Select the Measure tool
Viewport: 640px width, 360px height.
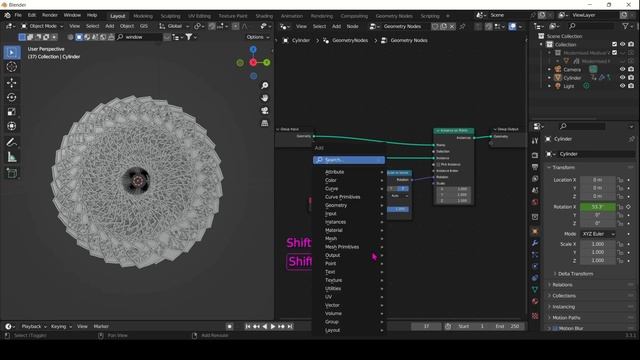(x=12, y=157)
